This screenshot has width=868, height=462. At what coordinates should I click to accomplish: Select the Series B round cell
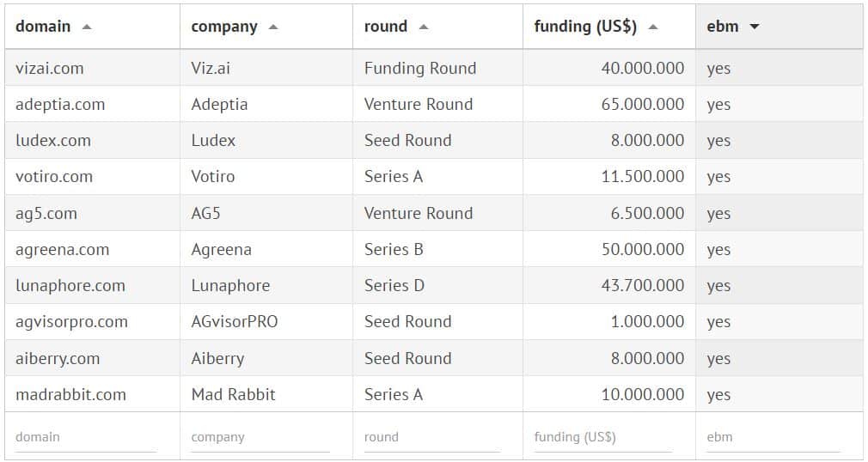tap(394, 250)
